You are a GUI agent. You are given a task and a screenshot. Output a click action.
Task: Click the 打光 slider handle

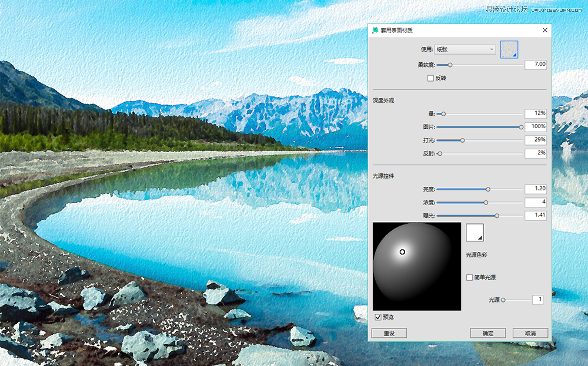[462, 140]
